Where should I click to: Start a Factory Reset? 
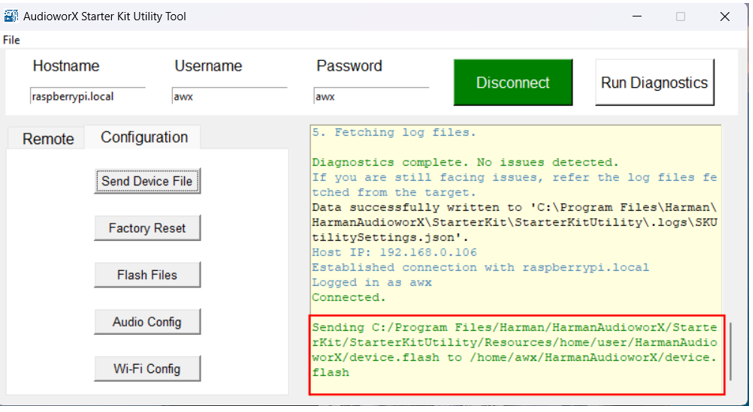coord(147,228)
